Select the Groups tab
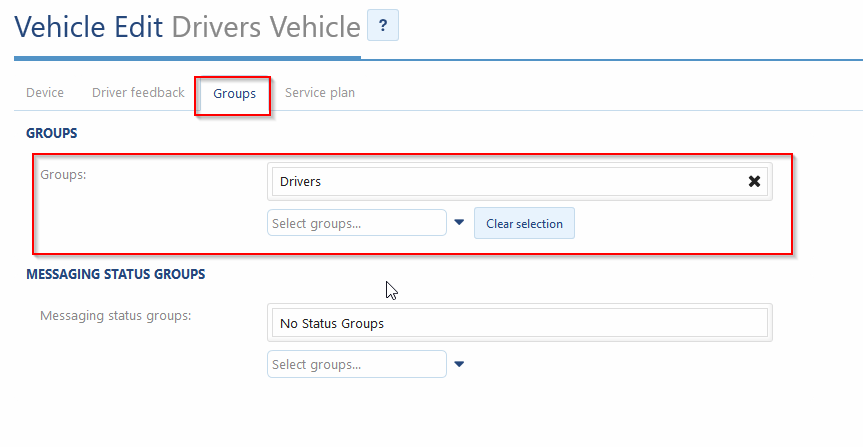 (x=234, y=94)
